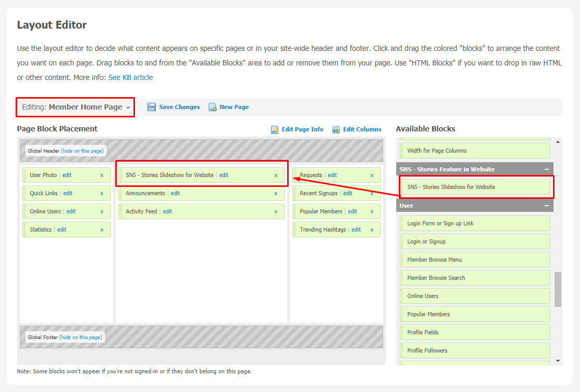Edit the Quick Links block
580x392 pixels.
(x=68, y=193)
